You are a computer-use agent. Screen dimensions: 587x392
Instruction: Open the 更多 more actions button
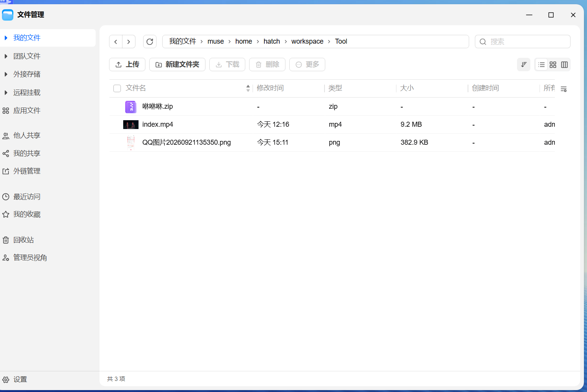coord(307,65)
